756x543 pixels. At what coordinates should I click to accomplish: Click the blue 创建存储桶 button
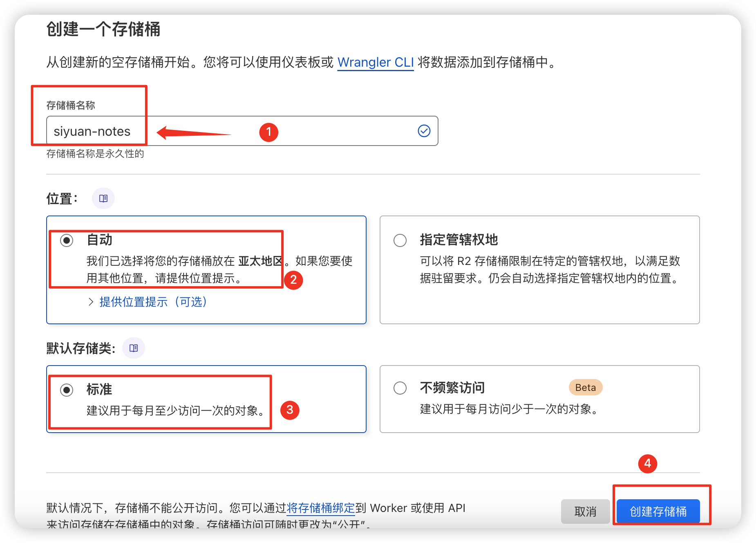coord(658,512)
